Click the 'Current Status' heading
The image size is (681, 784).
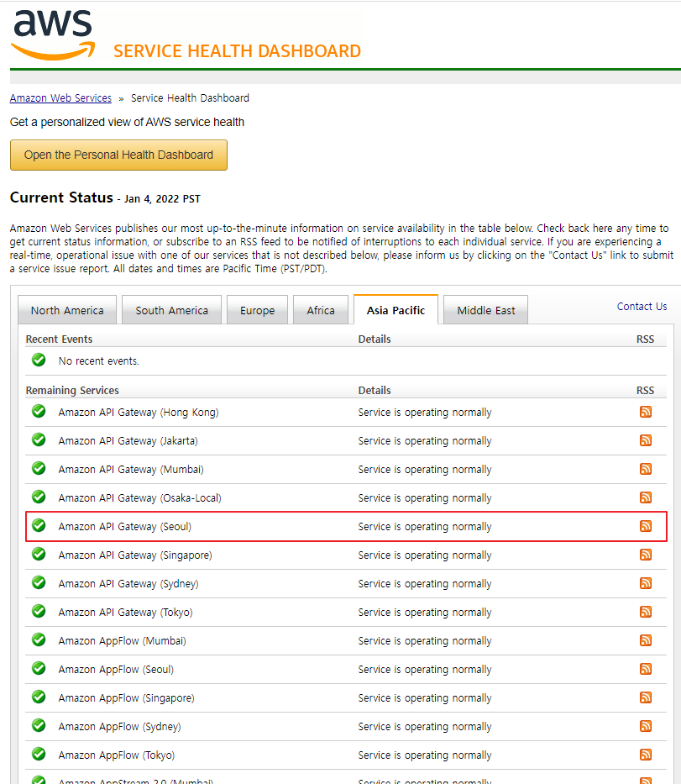[x=61, y=197]
